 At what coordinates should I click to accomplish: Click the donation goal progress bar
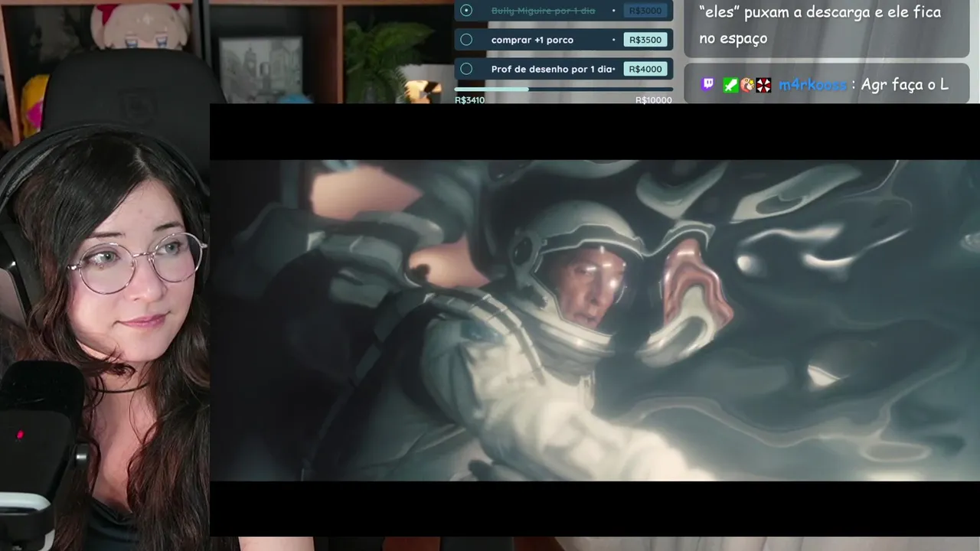pyautogui.click(x=563, y=90)
